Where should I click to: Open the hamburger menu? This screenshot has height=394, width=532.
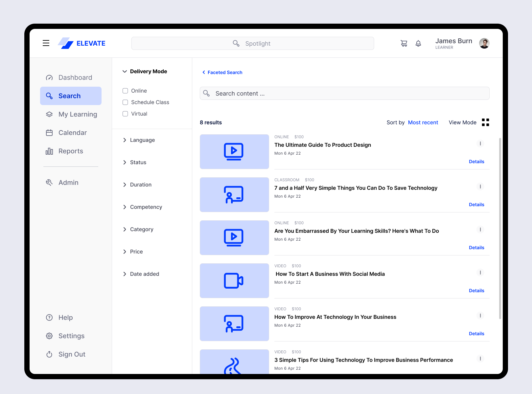pyautogui.click(x=46, y=43)
